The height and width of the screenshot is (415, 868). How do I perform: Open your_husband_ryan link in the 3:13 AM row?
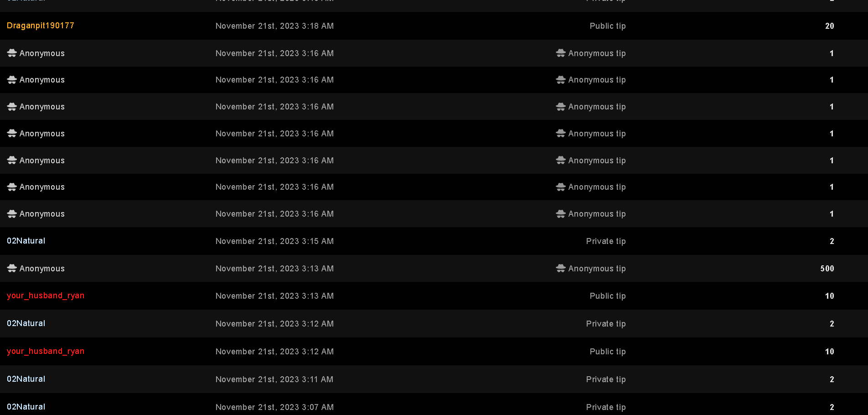46,296
